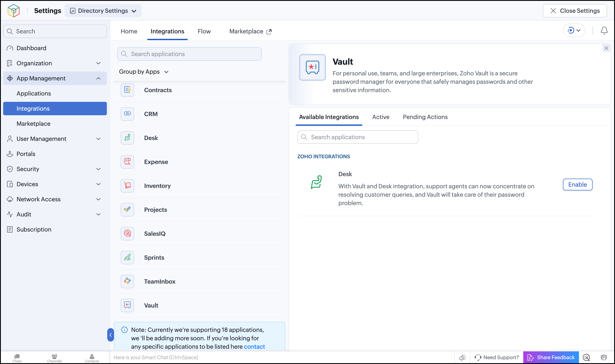Select the Available Integrations tab
This screenshot has width=615, height=364.
tap(329, 117)
